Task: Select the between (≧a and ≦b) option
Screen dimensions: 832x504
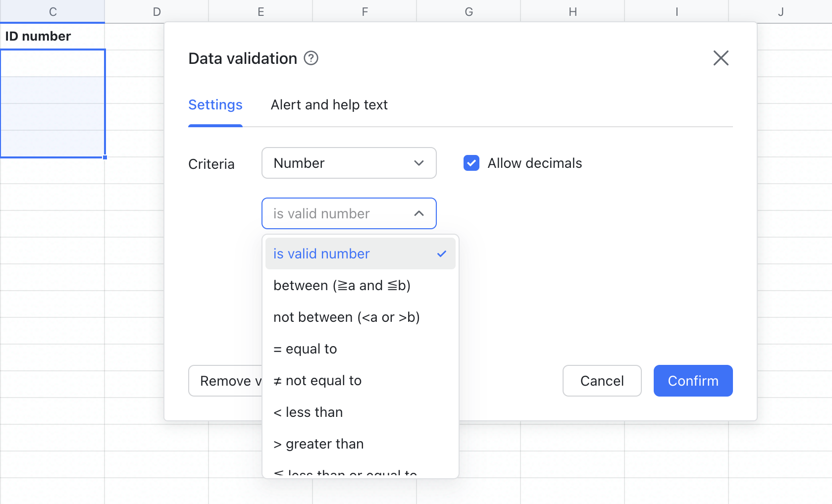Action: [x=342, y=285]
